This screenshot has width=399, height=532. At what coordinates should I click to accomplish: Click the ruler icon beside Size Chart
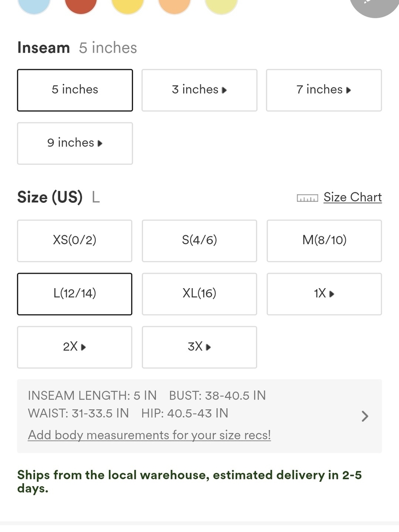point(307,198)
